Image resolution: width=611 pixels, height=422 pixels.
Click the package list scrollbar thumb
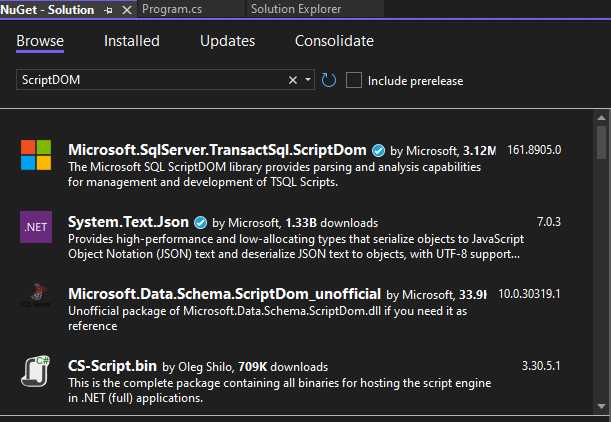click(601, 142)
